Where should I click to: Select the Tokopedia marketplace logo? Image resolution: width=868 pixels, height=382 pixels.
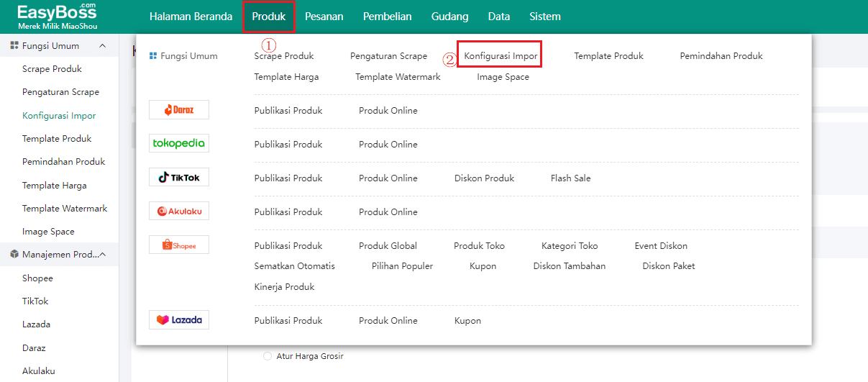coord(179,143)
